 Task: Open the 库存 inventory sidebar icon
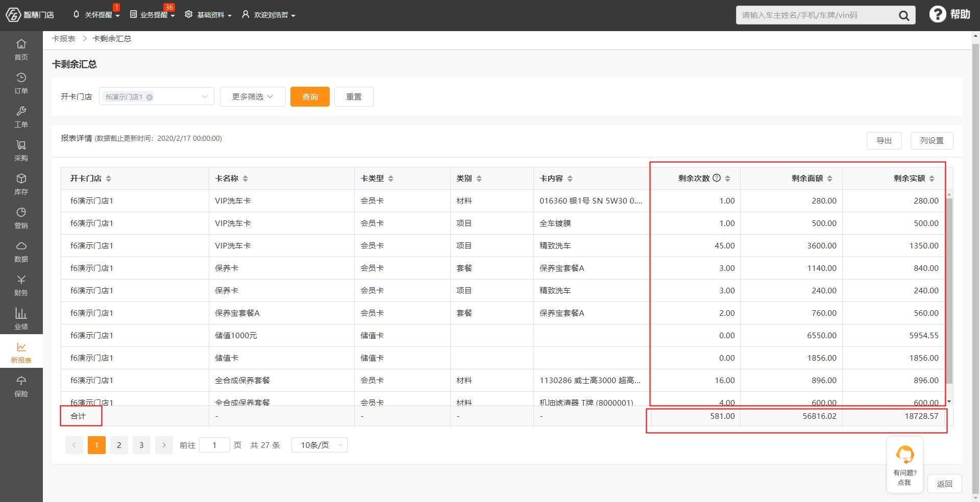[21, 184]
